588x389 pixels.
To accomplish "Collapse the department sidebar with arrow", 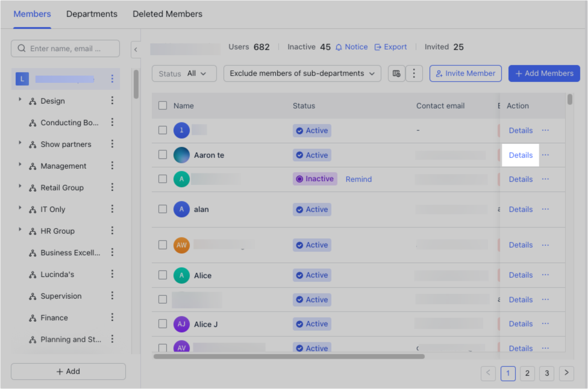I will [x=136, y=50].
